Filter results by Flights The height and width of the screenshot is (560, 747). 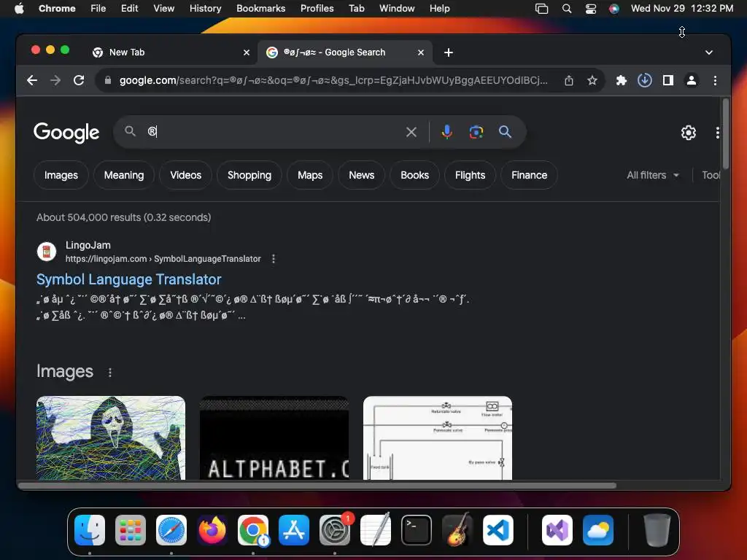coord(470,175)
